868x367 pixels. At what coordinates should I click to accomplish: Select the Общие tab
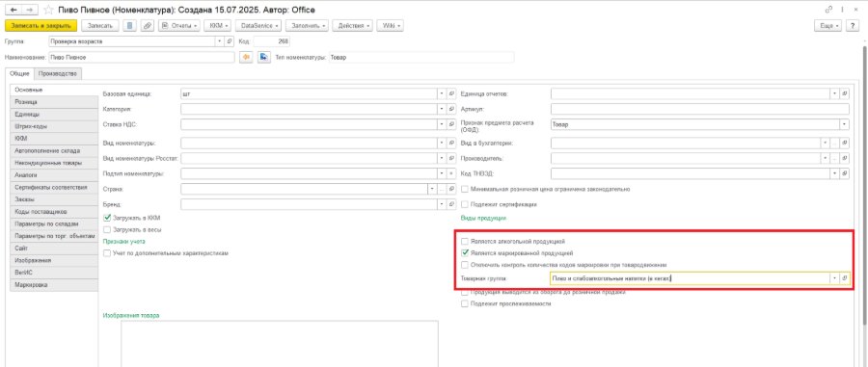click(19, 74)
